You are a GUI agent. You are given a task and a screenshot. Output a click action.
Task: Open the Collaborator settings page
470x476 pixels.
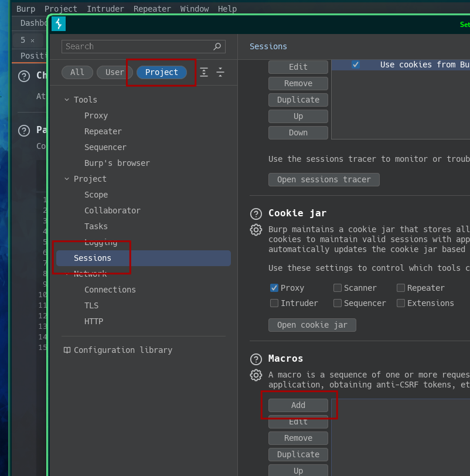(113, 210)
